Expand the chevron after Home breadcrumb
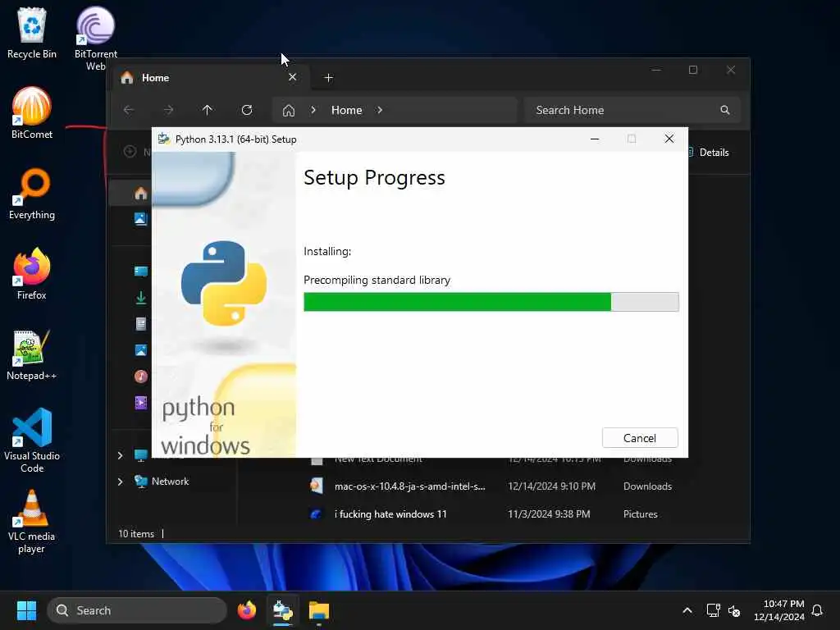Screen dimensions: 840x630 click(x=380, y=110)
